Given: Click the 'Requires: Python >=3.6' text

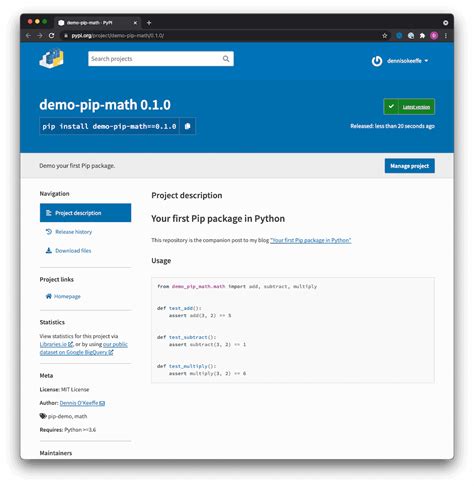Looking at the screenshot, I should (68, 430).
